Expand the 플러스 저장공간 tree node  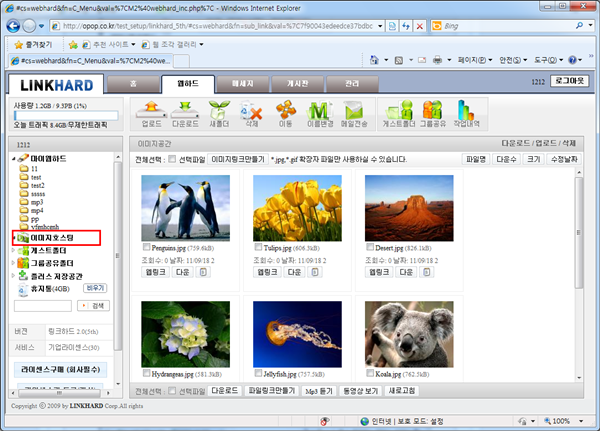click(x=13, y=276)
